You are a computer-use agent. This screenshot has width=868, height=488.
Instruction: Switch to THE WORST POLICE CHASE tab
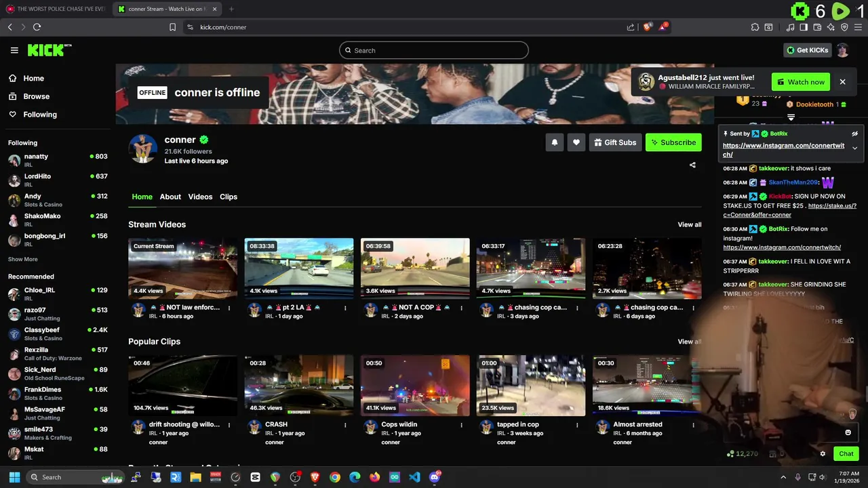coord(56,9)
